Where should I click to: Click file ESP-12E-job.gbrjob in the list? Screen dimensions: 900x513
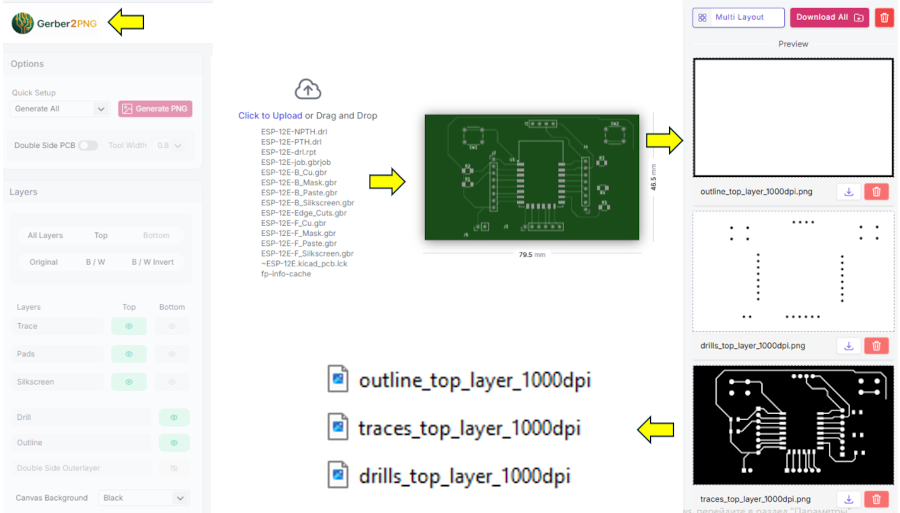tap(296, 162)
